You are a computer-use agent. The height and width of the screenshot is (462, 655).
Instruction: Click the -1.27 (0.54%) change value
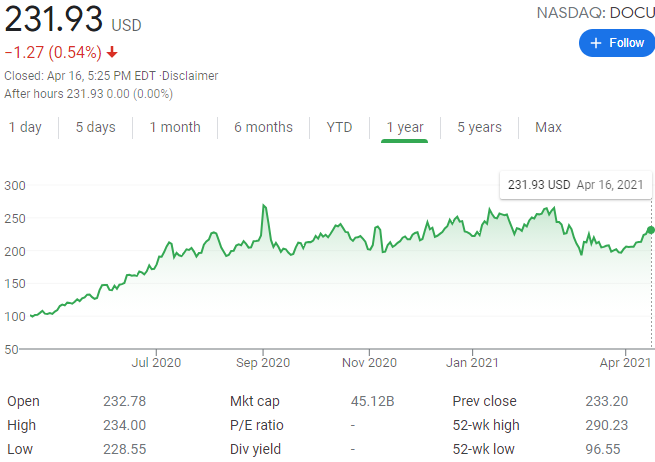[53, 52]
